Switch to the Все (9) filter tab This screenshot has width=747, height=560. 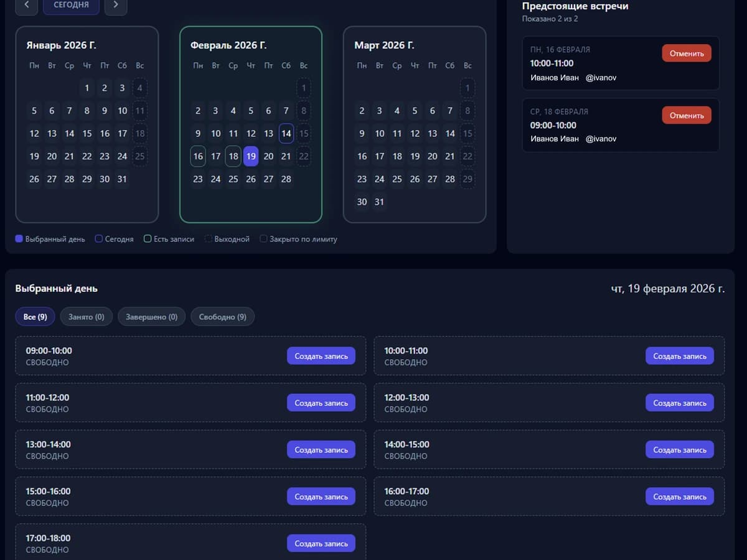click(35, 317)
